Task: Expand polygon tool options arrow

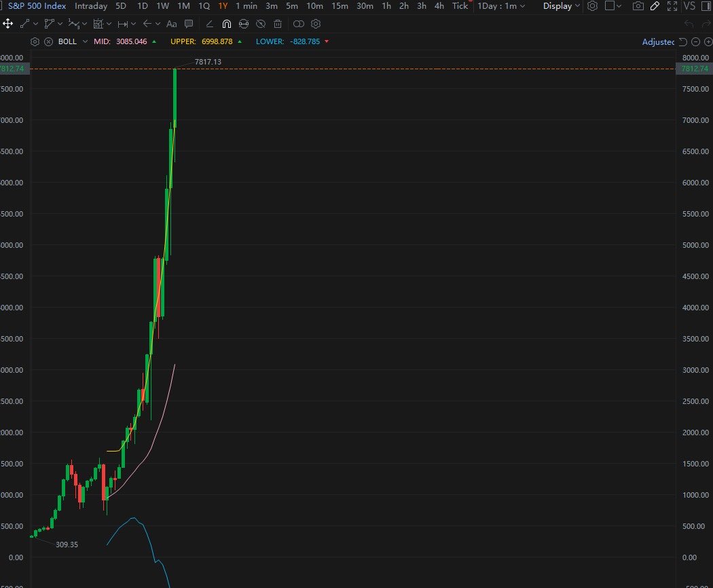Action: 60,24
